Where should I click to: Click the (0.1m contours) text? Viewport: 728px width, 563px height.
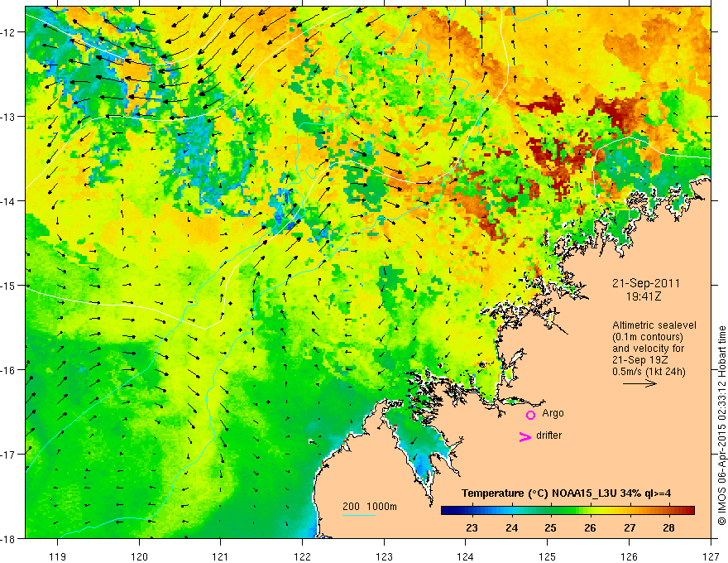point(648,337)
